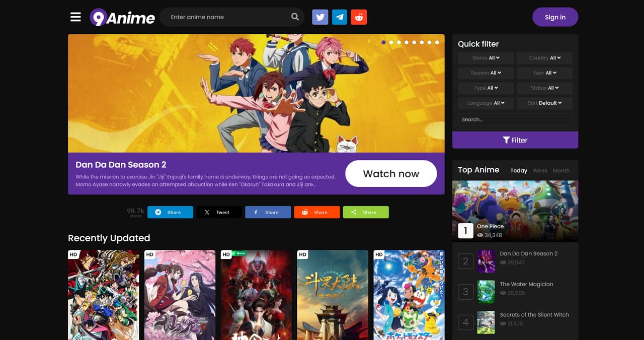
Task: Click the Recently Updated heading
Action: (109, 238)
